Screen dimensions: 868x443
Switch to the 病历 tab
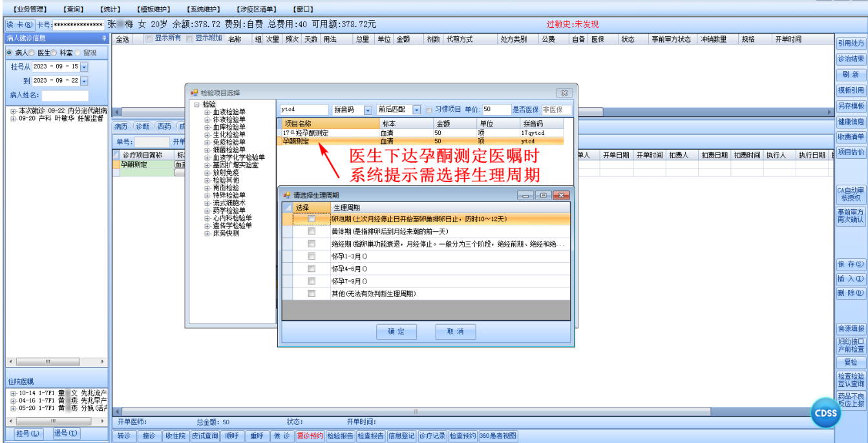(121, 127)
